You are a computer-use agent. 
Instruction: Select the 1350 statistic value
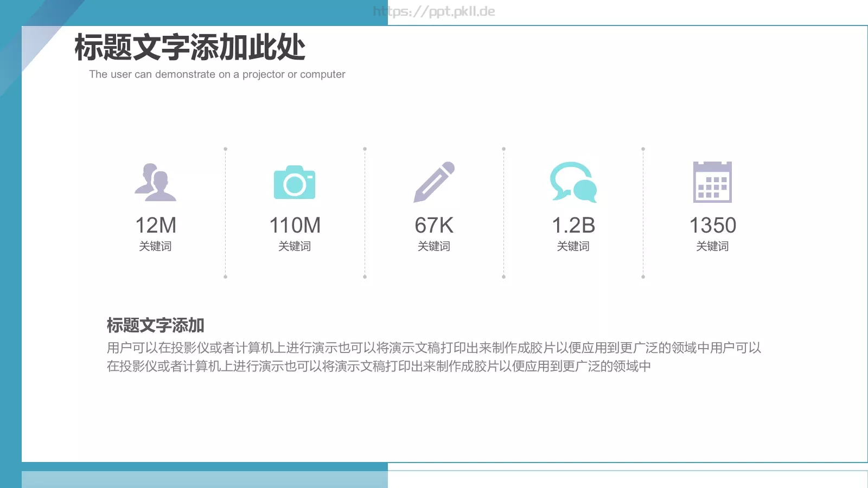coord(713,225)
